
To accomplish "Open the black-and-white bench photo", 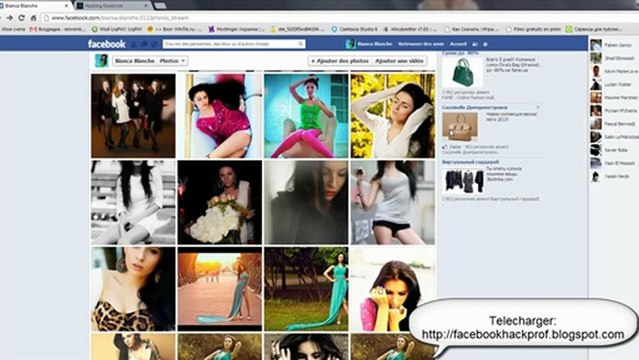I will point(133,202).
